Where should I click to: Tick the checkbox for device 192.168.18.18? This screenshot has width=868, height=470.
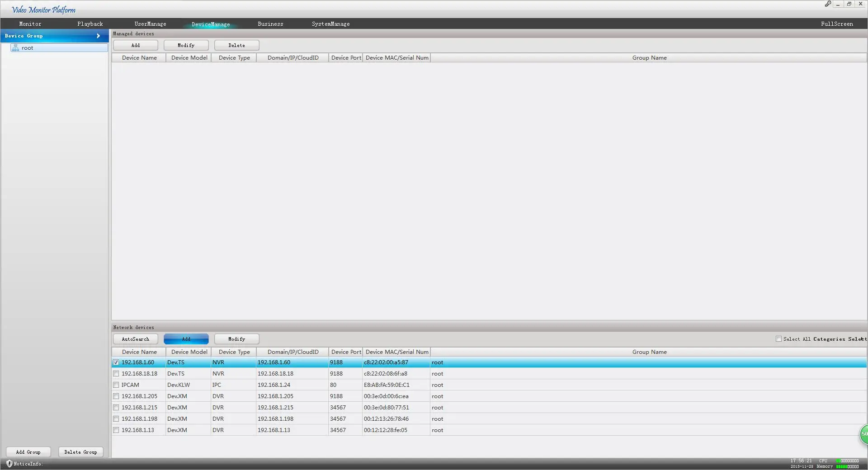(116, 374)
